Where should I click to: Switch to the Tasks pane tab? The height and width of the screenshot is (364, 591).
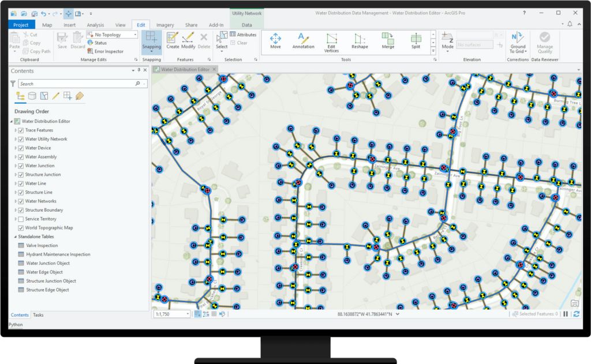pyautogui.click(x=38, y=315)
